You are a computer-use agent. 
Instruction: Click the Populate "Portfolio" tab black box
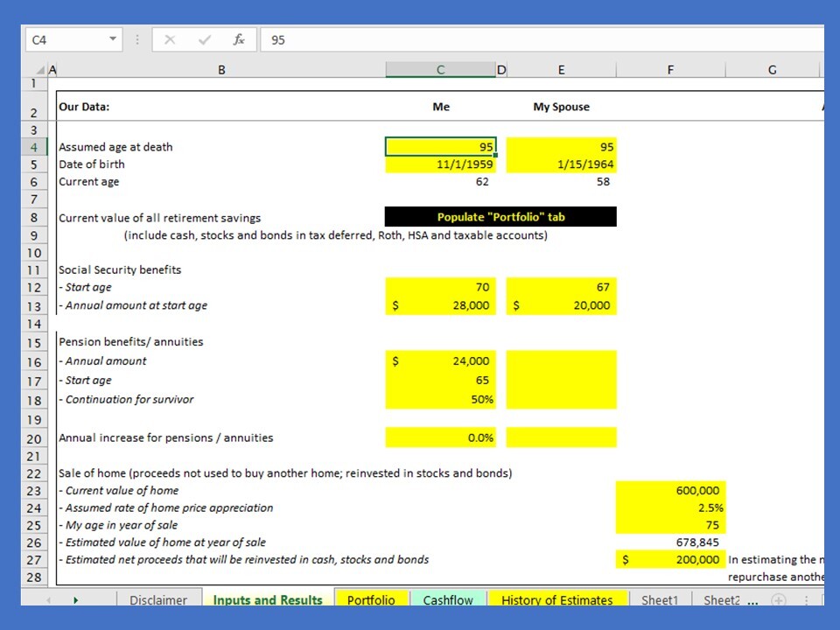pos(500,216)
